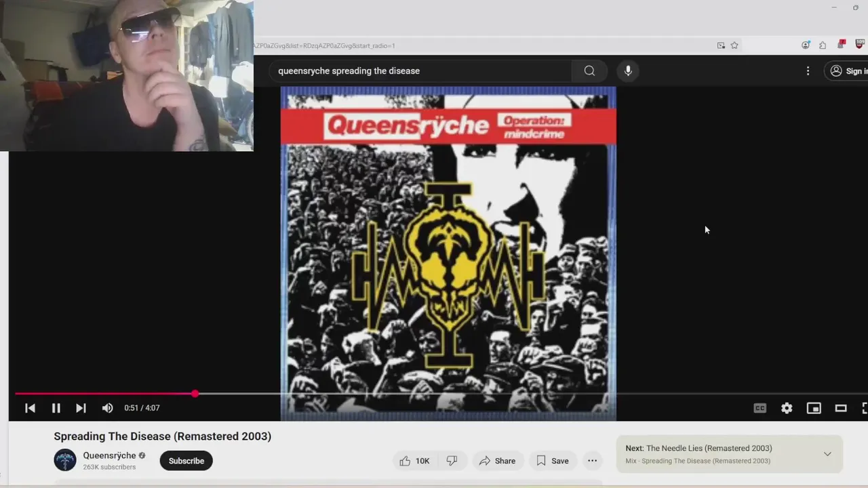Click Next: The Needle Lies text
868x488 pixels.
click(698, 448)
